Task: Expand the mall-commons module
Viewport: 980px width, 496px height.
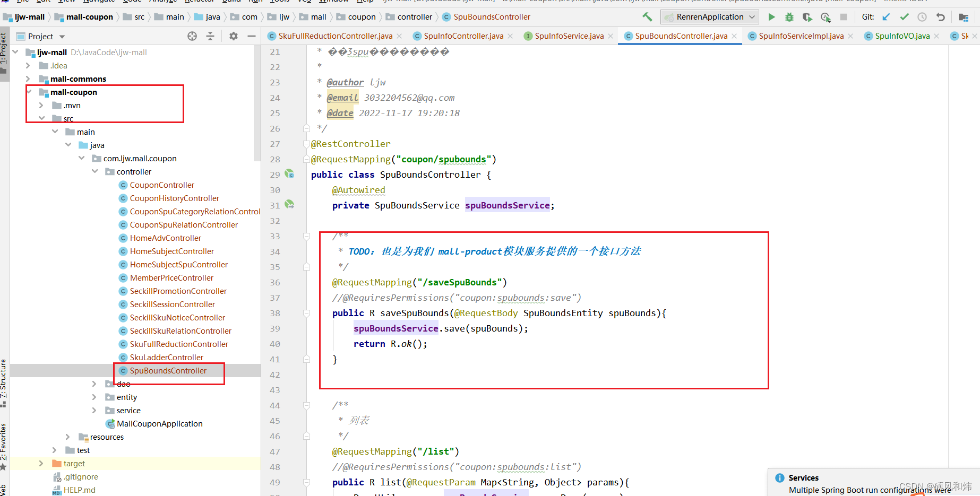Action: pyautogui.click(x=28, y=79)
